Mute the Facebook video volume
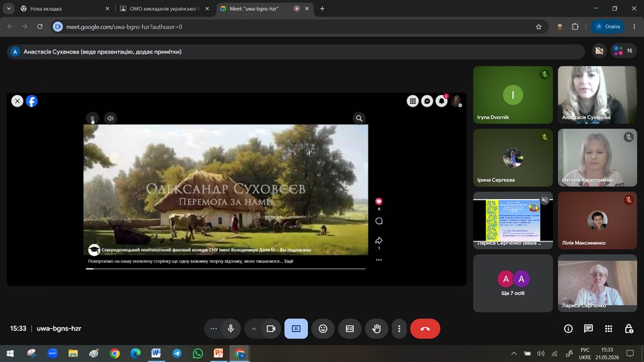 coord(110,118)
